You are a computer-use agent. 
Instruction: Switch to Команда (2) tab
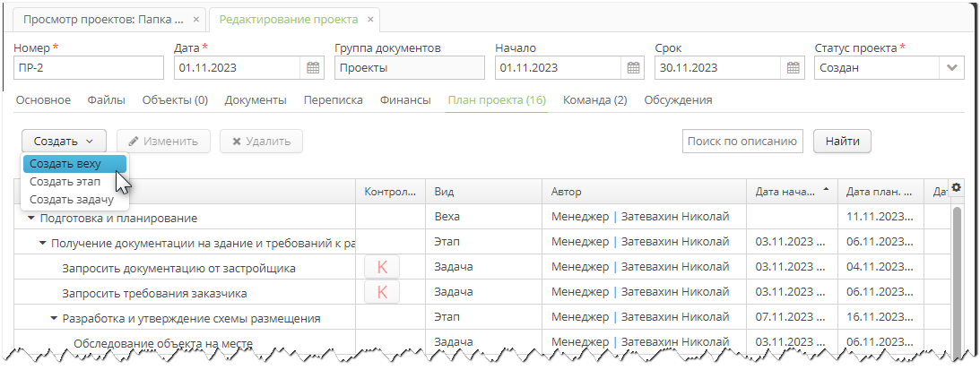click(594, 100)
